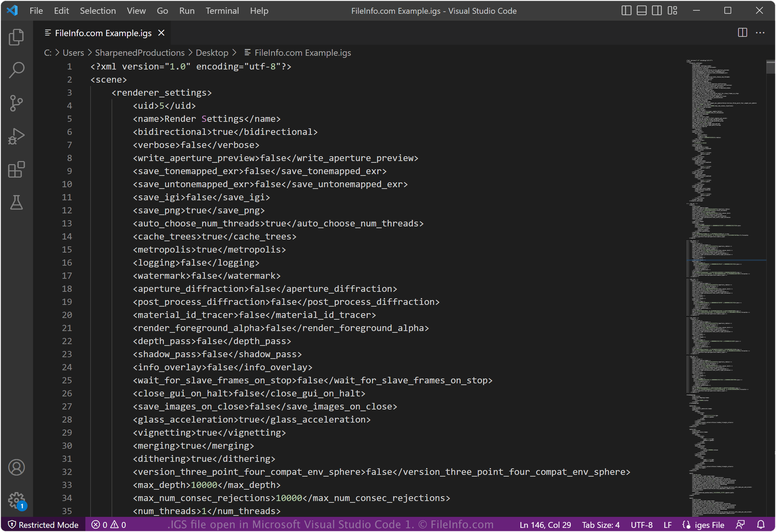Click the vertical scrollbar thumb

[x=770, y=67]
